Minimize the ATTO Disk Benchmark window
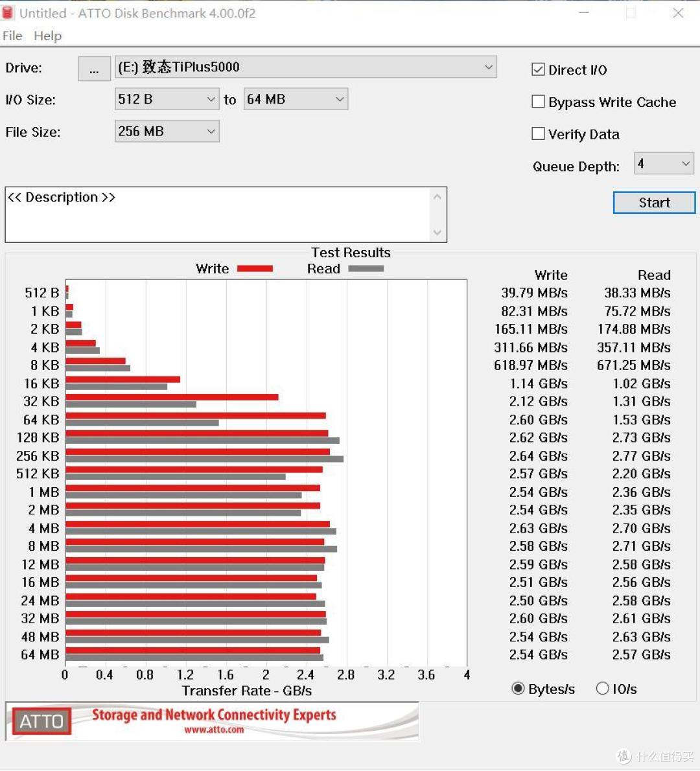 click(584, 13)
